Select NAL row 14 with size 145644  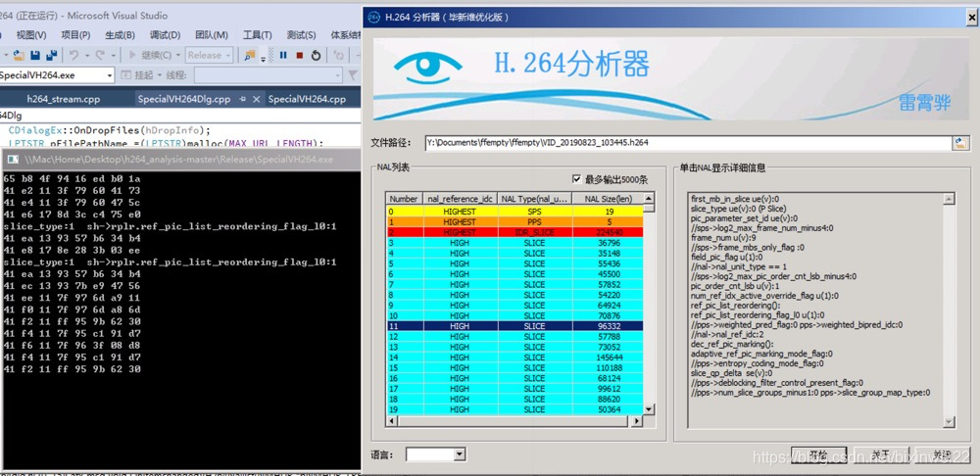click(515, 357)
